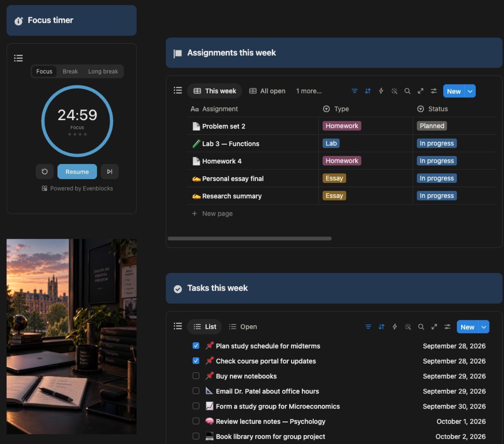The image size is (504, 444).
Task: Skip to next timer session
Action: point(110,172)
